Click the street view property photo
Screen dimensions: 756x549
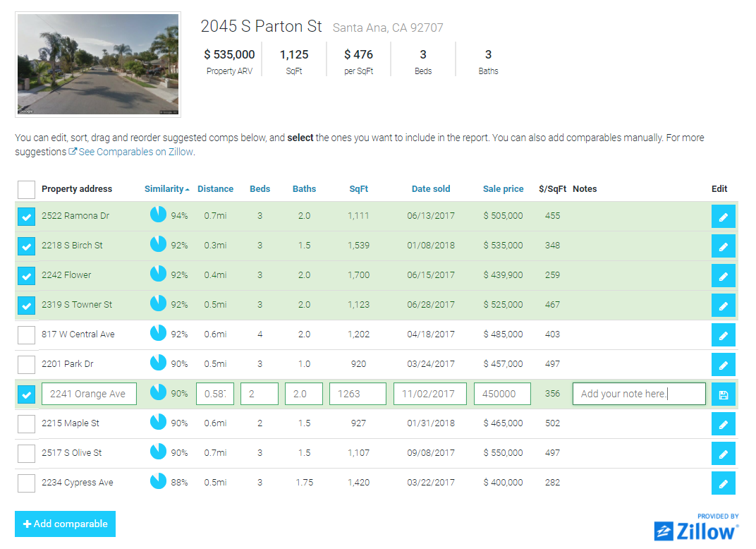(98, 64)
